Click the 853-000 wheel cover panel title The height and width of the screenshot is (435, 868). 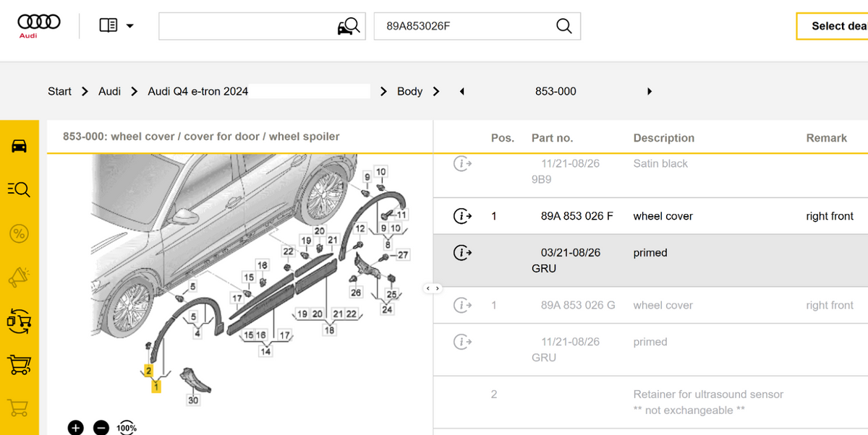click(201, 136)
